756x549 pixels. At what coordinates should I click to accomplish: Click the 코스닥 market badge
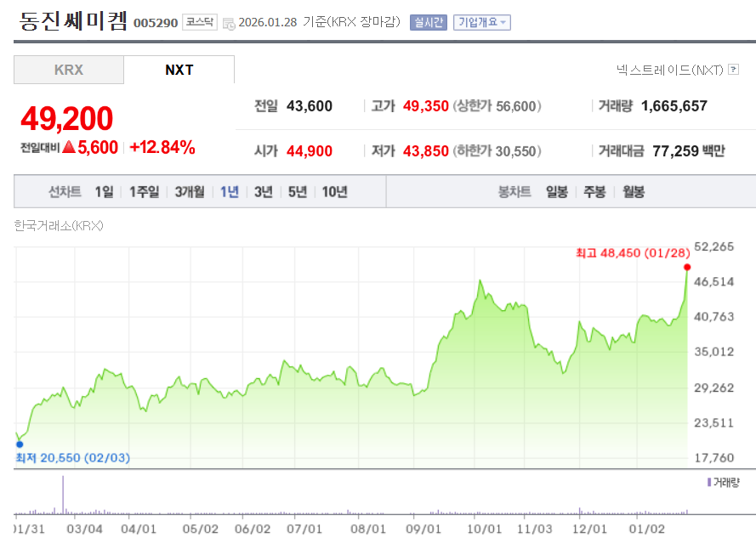point(200,22)
